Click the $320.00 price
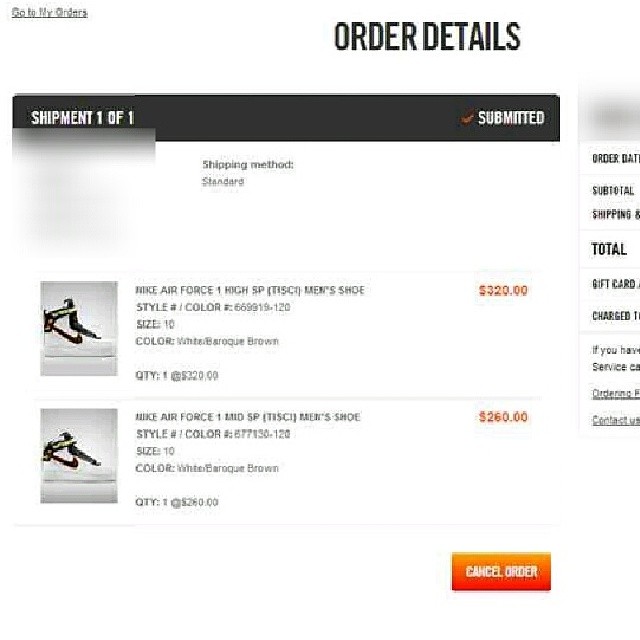640x640 pixels. pos(503,290)
